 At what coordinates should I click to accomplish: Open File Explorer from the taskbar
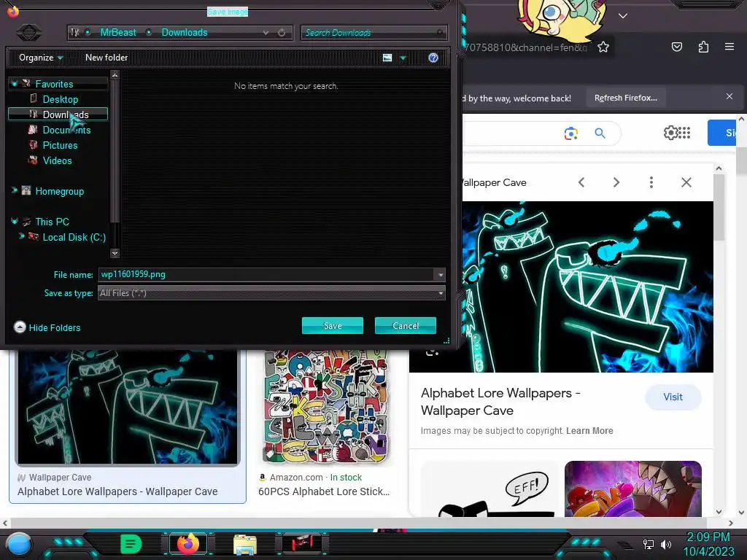[245, 544]
